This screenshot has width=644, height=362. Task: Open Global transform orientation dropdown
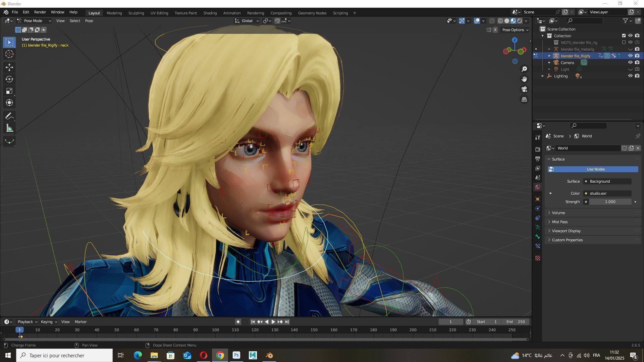(247, 21)
